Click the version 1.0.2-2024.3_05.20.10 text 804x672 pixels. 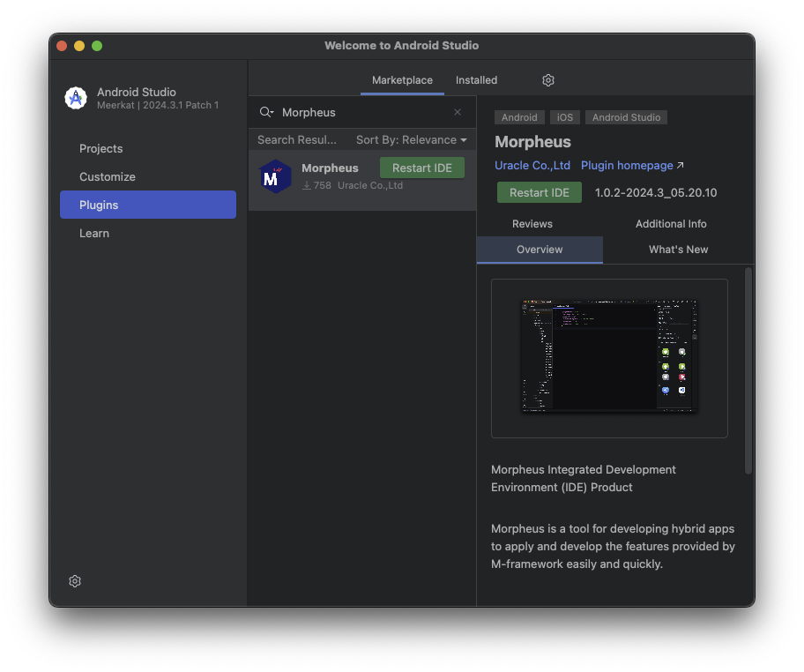coord(656,192)
